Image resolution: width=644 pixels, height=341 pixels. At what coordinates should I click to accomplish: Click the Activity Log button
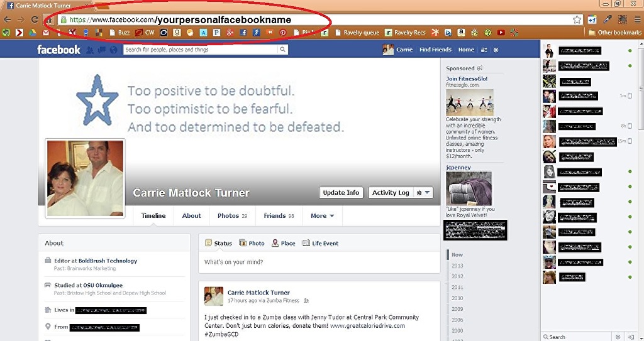pyautogui.click(x=391, y=192)
